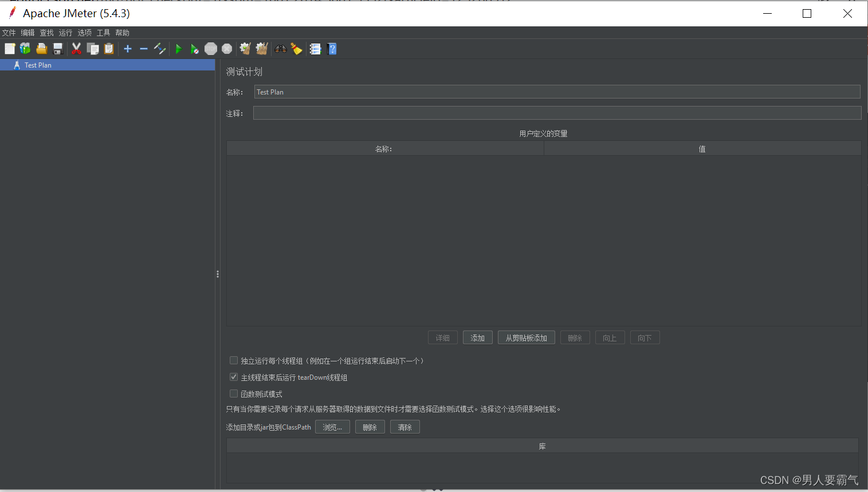Open the 编辑 menu
The width and height of the screenshot is (868, 492).
(x=28, y=33)
